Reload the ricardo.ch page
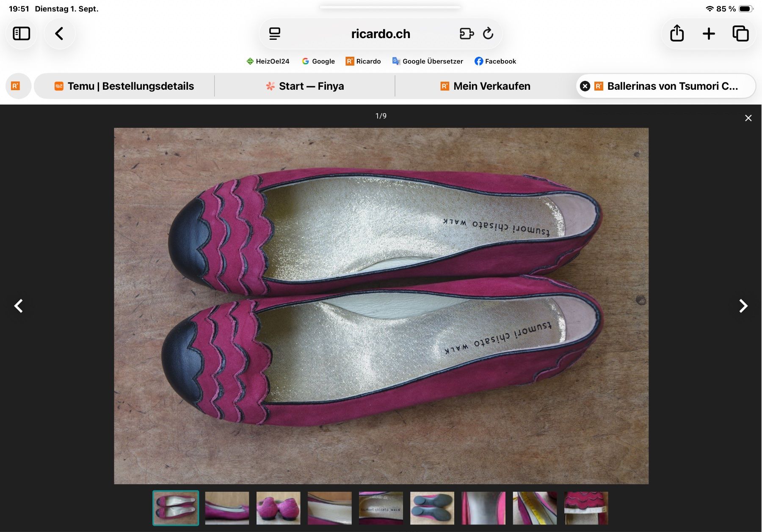 pos(488,34)
